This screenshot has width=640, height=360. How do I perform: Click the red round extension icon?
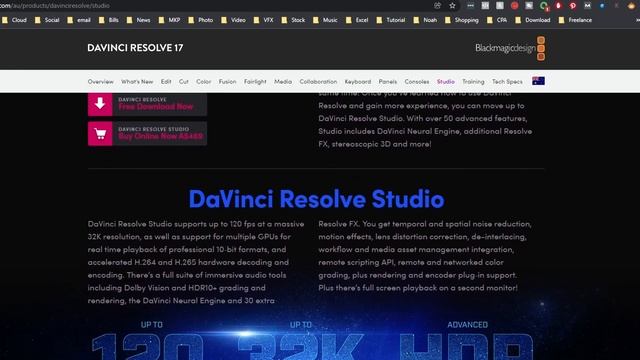[x=515, y=6]
